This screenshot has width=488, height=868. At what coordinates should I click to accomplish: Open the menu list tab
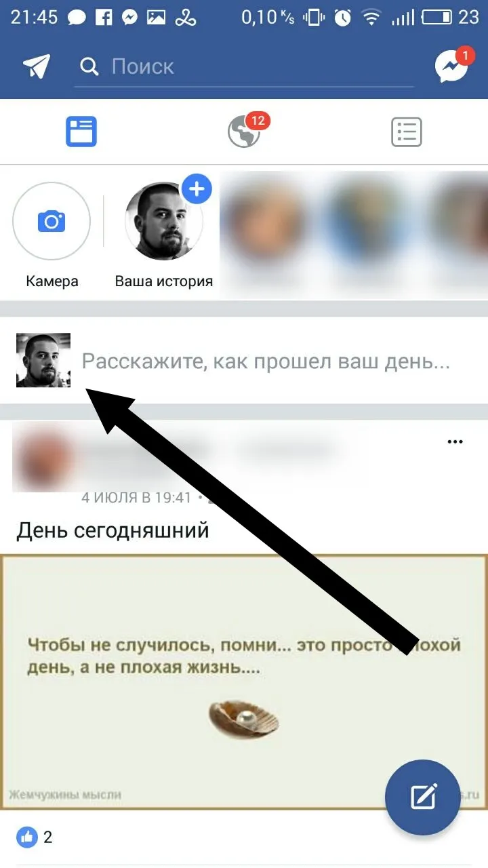pos(407,132)
